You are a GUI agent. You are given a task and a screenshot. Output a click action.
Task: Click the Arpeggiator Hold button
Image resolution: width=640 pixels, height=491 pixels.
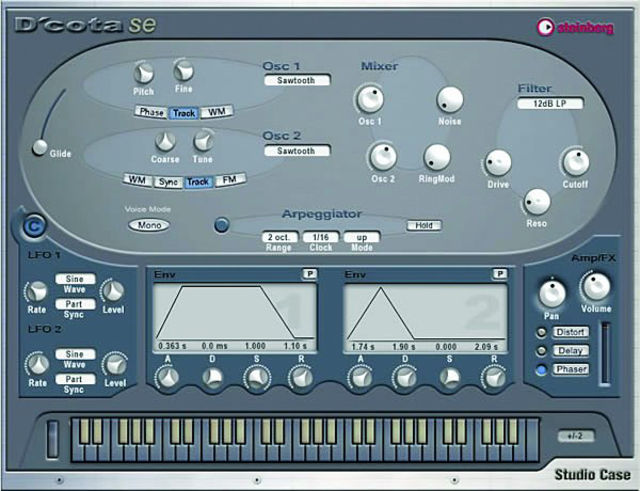(x=424, y=225)
